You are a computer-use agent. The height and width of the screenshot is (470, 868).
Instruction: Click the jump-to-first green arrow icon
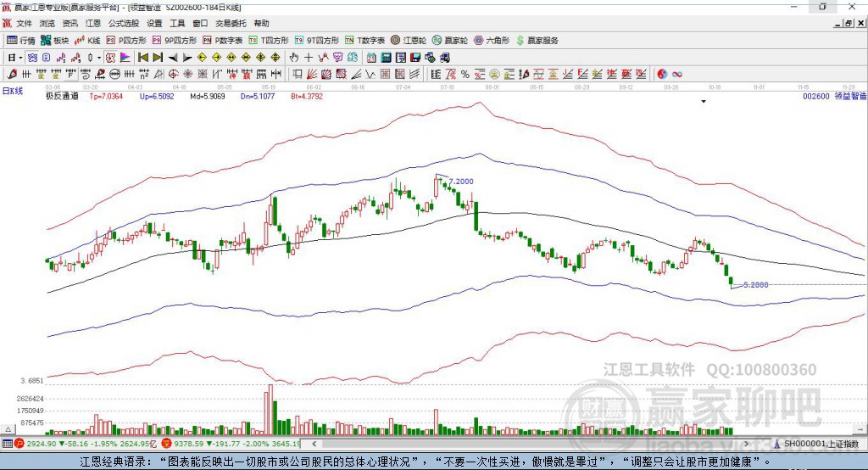pyautogui.click(x=142, y=58)
